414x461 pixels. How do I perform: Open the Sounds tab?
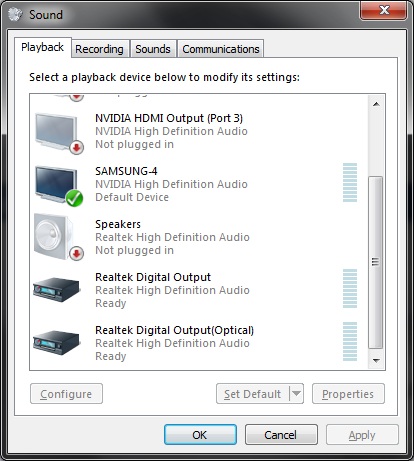coord(153,49)
